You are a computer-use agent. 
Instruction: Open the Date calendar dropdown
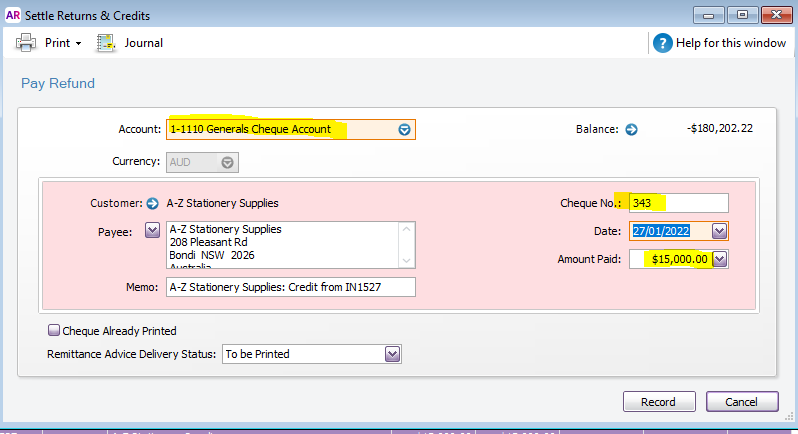point(719,231)
